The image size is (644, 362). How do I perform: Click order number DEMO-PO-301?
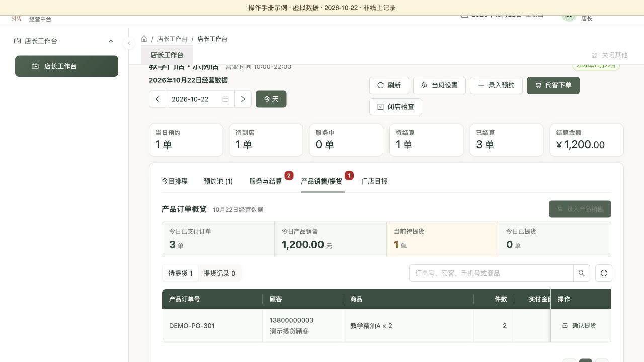(192, 326)
